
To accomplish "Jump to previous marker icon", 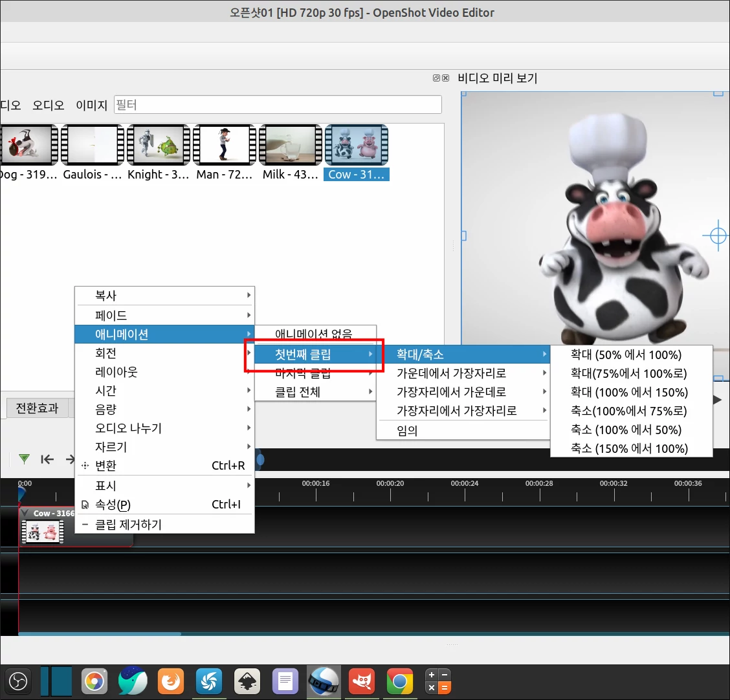I will (47, 459).
